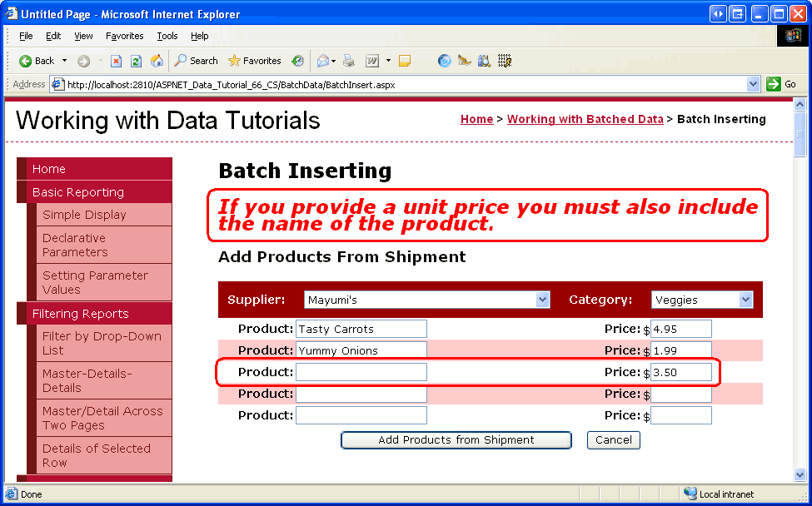Click the empty Product field beside price 3.50
The width and height of the screenshot is (812, 506).
pyautogui.click(x=361, y=372)
